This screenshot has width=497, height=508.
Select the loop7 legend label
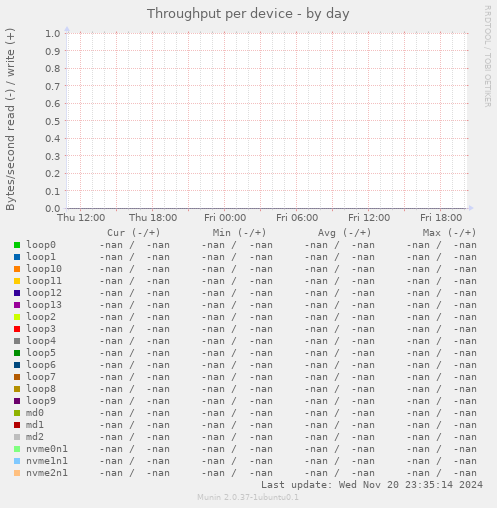41,377
